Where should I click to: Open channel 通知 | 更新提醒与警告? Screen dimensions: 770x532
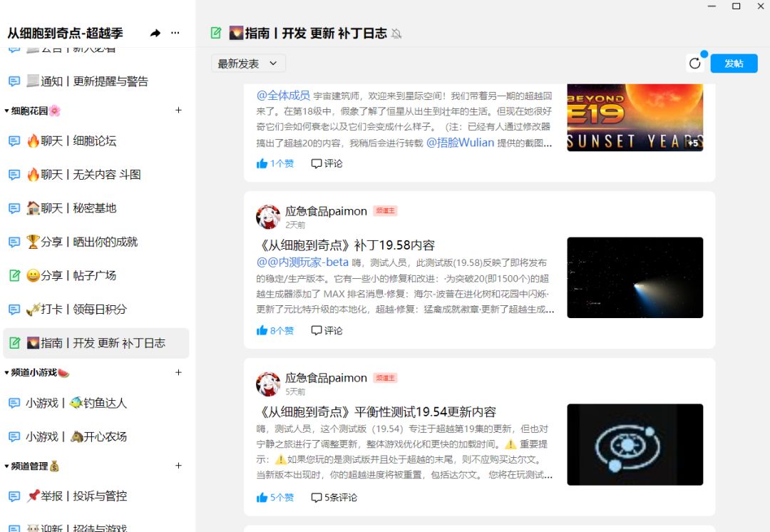(x=96, y=81)
